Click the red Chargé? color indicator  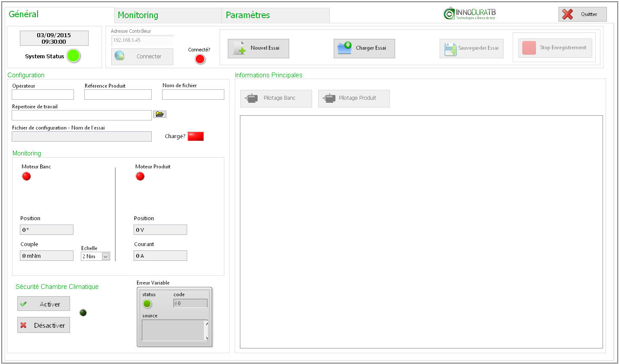tap(195, 136)
